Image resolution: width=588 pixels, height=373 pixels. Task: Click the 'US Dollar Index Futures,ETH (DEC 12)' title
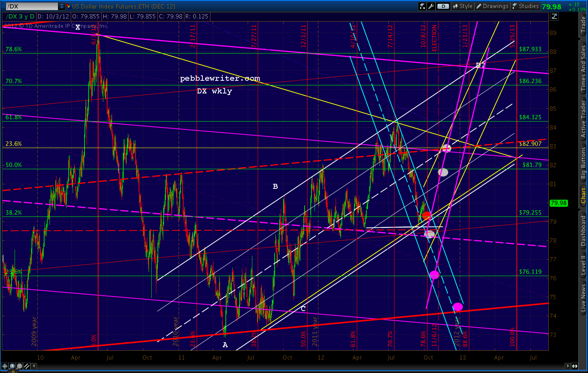124,6
